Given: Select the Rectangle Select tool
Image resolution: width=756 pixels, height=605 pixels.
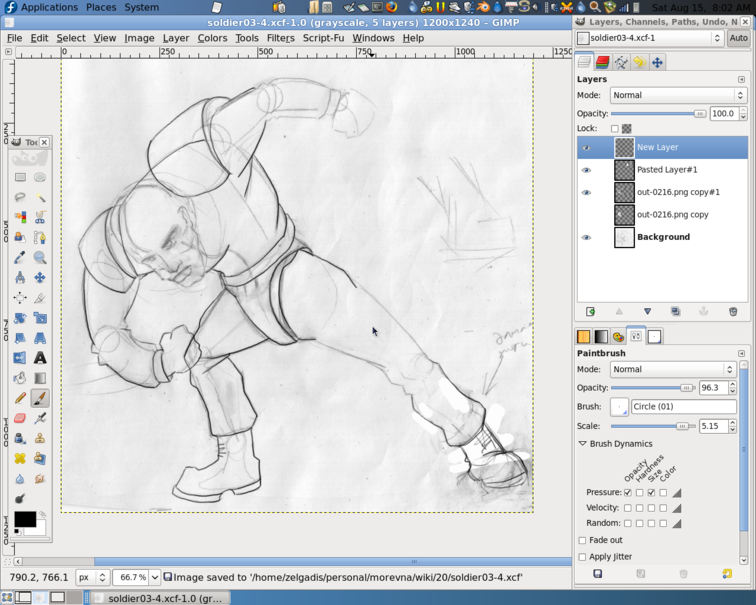Looking at the screenshot, I should [20, 178].
